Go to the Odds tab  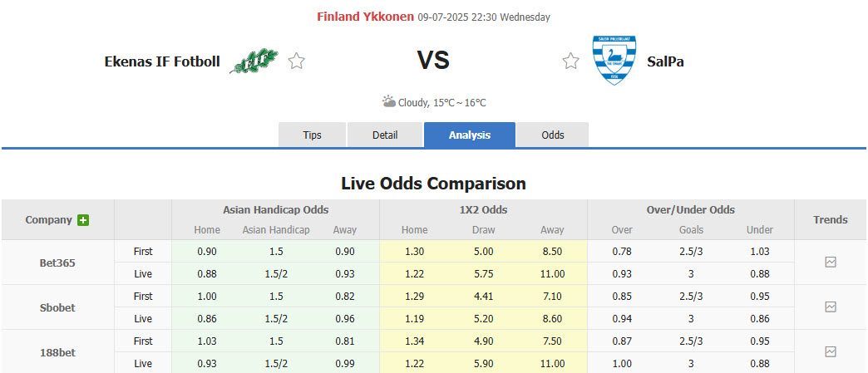(552, 135)
